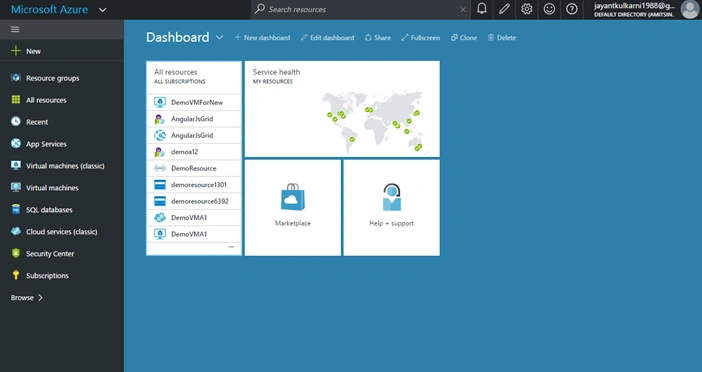Click the demoresource1301 storage icon
702x372 pixels.
click(x=160, y=184)
